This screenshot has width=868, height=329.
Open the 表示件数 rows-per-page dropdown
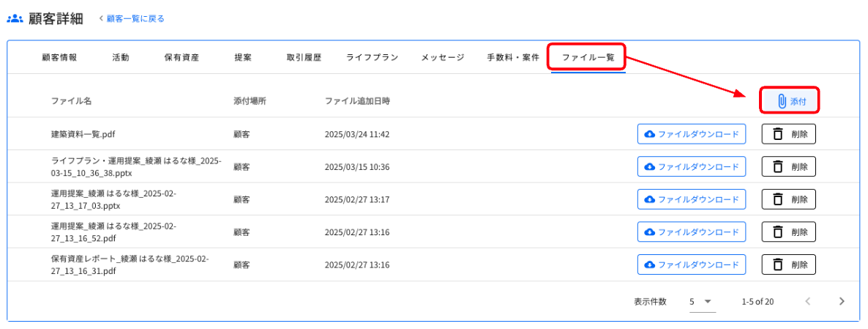pyautogui.click(x=702, y=302)
